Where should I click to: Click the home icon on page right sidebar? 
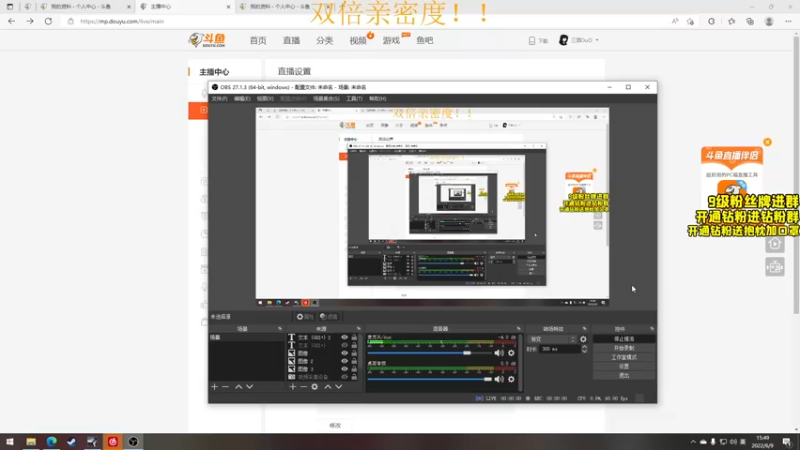click(774, 244)
